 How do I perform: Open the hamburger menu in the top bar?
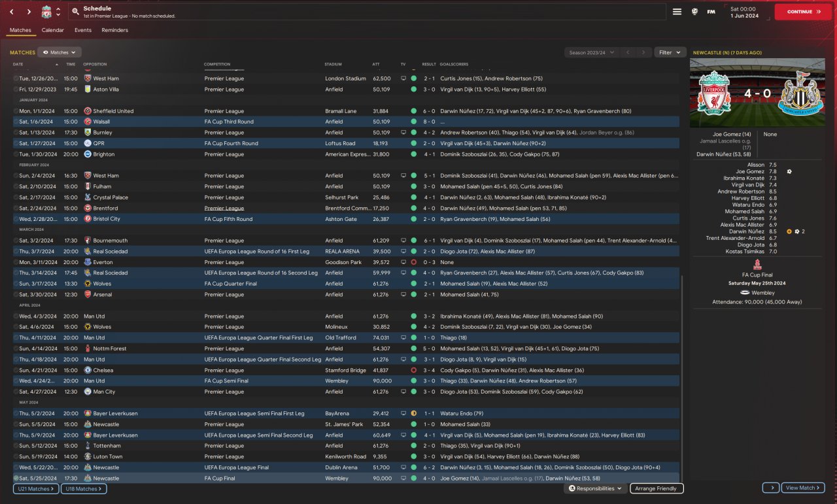point(677,12)
